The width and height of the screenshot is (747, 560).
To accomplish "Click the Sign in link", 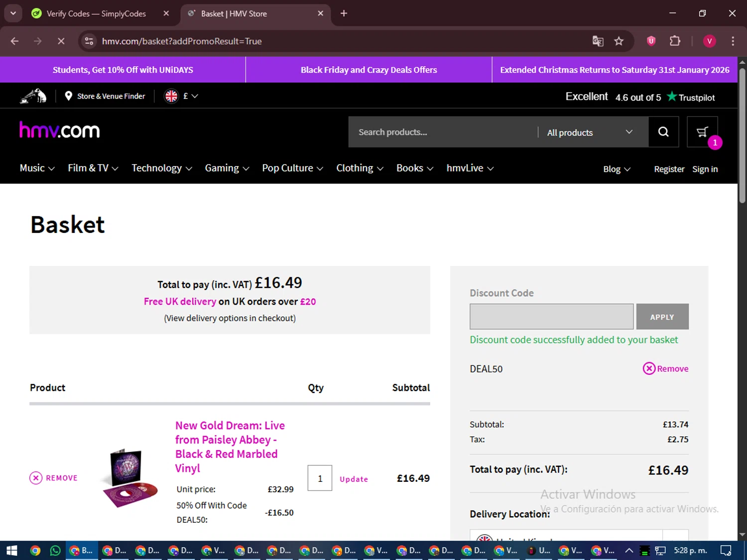I will click(705, 169).
